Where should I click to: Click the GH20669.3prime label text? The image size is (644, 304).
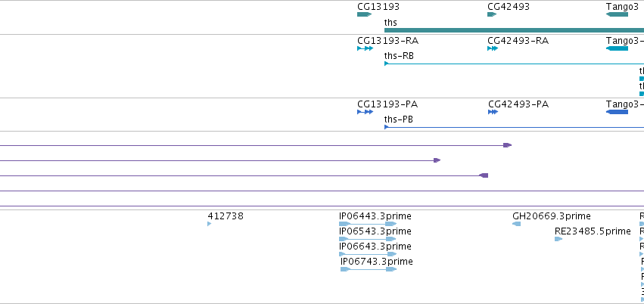point(552,216)
